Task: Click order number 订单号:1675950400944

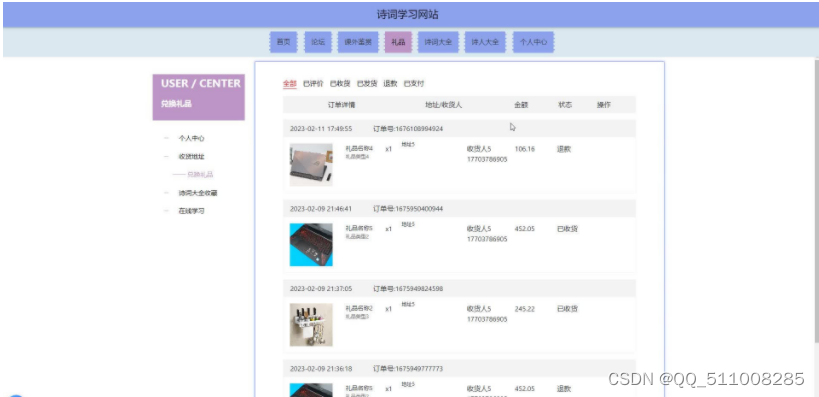Action: tap(408, 208)
